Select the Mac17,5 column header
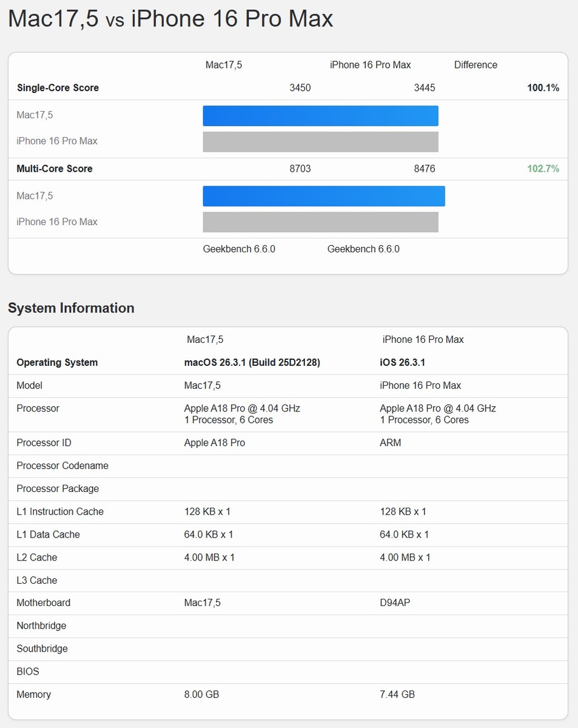 (224, 64)
